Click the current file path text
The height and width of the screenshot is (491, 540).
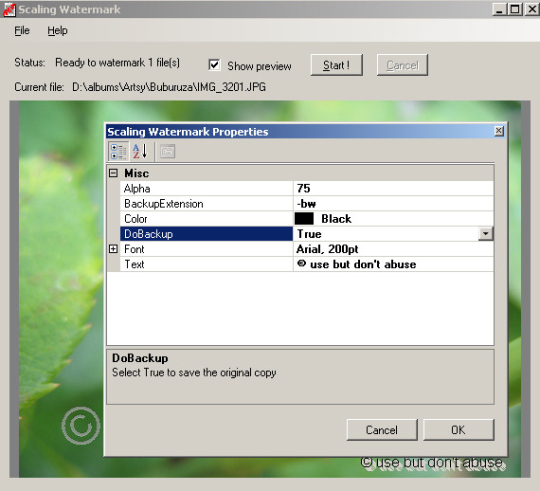169,87
